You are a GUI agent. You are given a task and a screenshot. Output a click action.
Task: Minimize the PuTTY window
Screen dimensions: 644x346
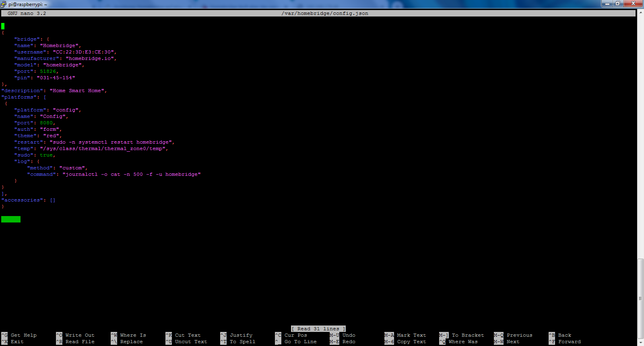tap(607, 4)
